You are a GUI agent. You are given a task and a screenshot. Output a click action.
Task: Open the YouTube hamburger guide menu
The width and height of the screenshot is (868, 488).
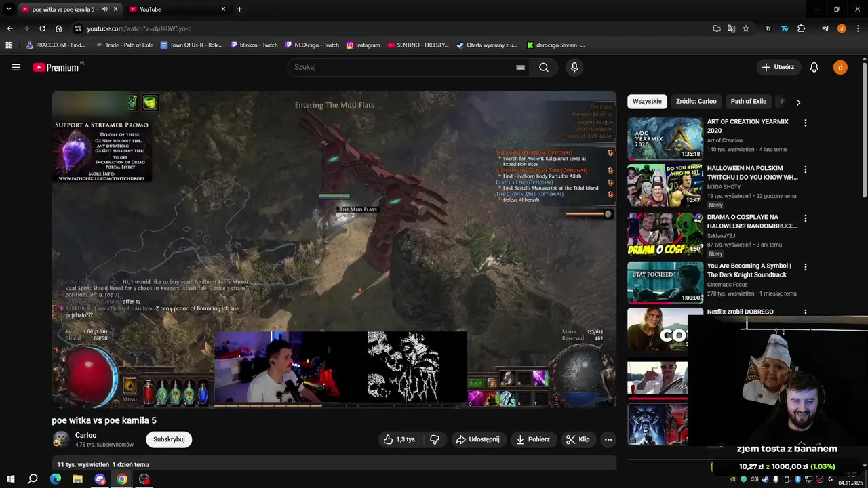16,67
